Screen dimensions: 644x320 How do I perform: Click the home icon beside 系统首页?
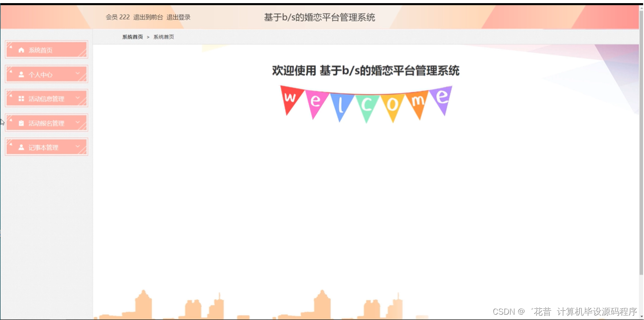pos(21,50)
